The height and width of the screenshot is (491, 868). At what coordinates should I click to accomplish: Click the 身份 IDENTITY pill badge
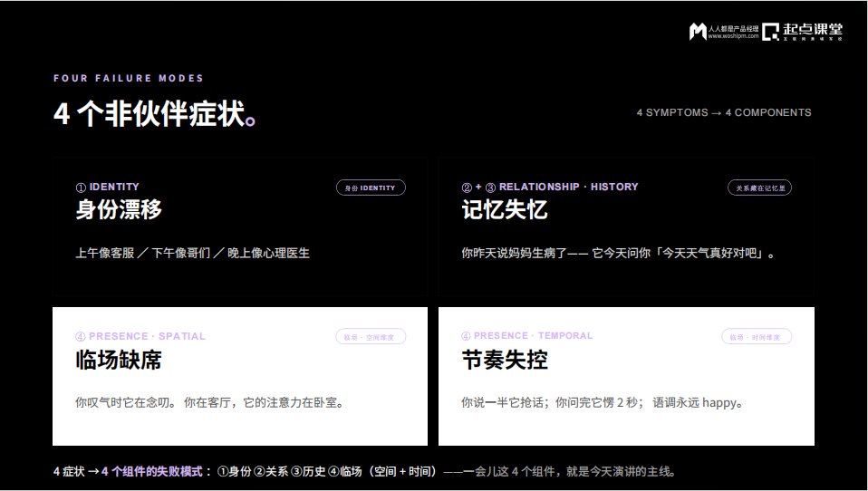pyautogui.click(x=371, y=188)
